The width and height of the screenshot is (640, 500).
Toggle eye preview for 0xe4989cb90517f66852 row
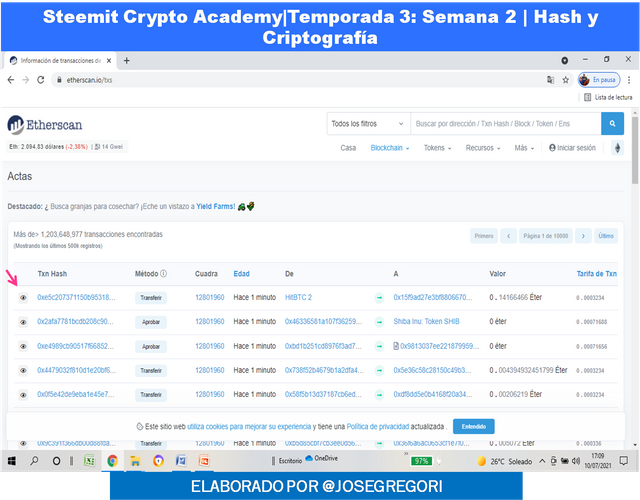[x=23, y=347]
